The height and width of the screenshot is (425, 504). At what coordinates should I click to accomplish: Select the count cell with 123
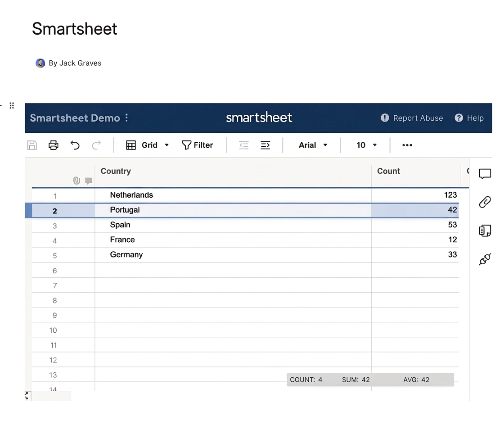415,195
